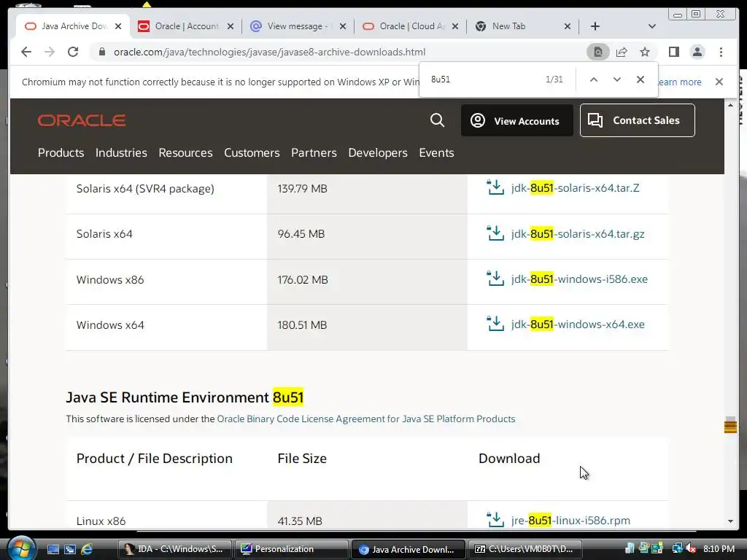747x560 pixels.
Task: Click the Learn more link in infobar
Action: (x=680, y=82)
